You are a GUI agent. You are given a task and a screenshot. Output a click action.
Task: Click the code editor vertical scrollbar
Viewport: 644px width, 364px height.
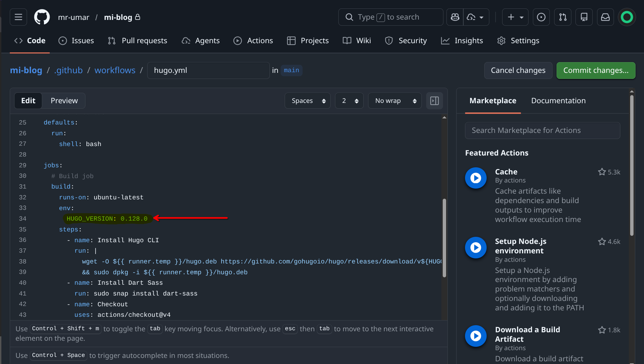coord(444,238)
